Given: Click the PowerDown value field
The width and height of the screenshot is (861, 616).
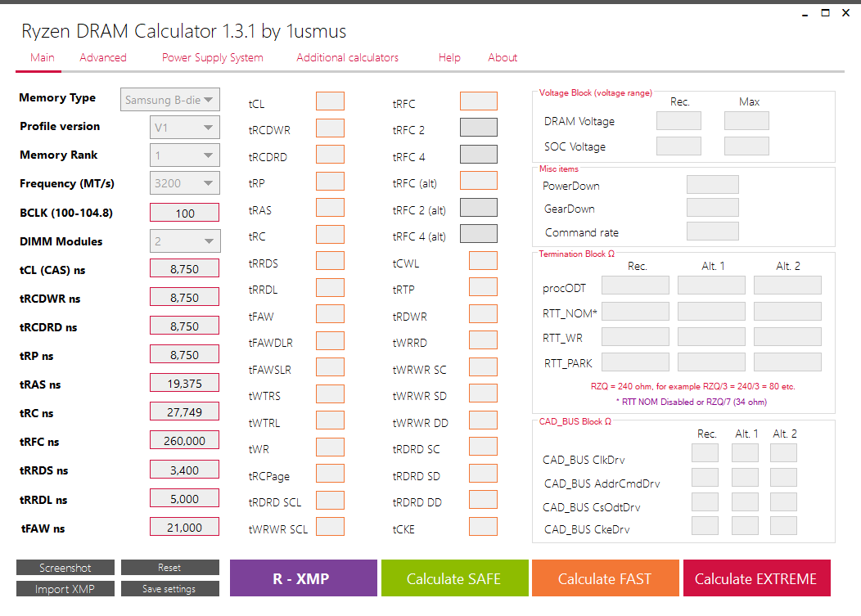Looking at the screenshot, I should pos(713,185).
